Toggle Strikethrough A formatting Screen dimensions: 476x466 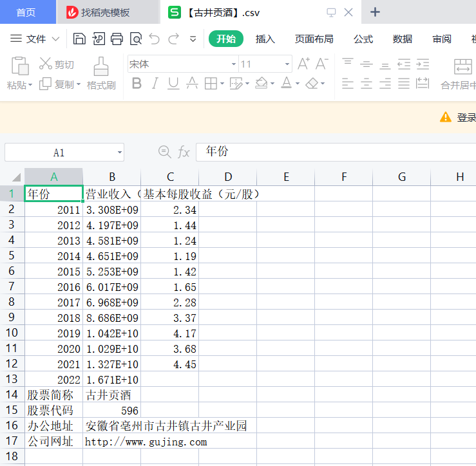[x=192, y=83]
